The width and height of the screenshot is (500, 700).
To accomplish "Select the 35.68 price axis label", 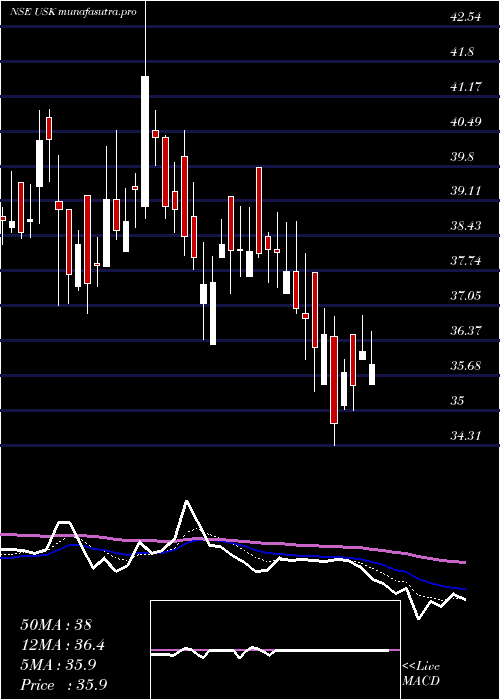I will [x=466, y=366].
